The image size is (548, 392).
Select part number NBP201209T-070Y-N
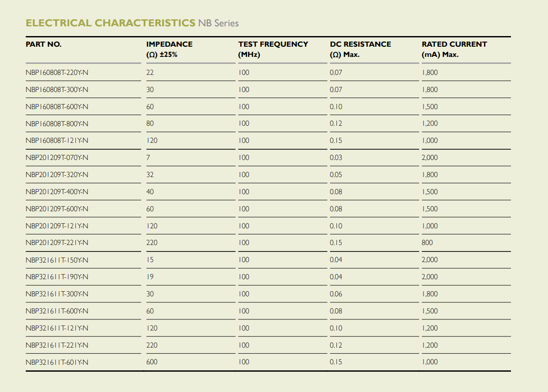(57, 158)
